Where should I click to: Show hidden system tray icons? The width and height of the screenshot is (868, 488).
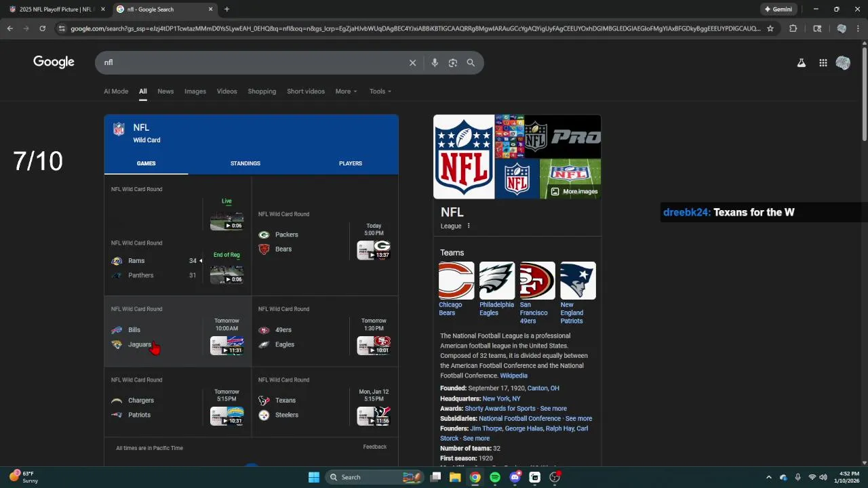tap(768, 477)
